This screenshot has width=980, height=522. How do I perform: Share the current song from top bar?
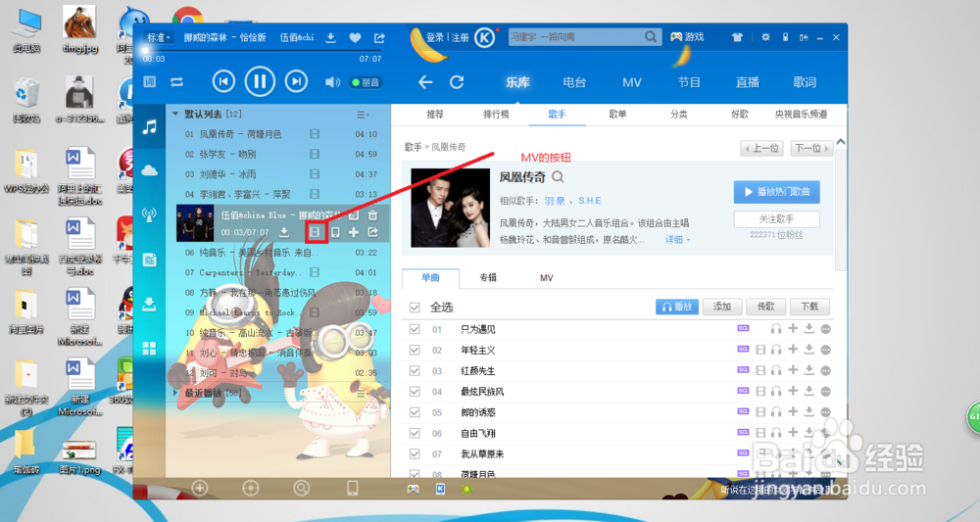(x=379, y=38)
